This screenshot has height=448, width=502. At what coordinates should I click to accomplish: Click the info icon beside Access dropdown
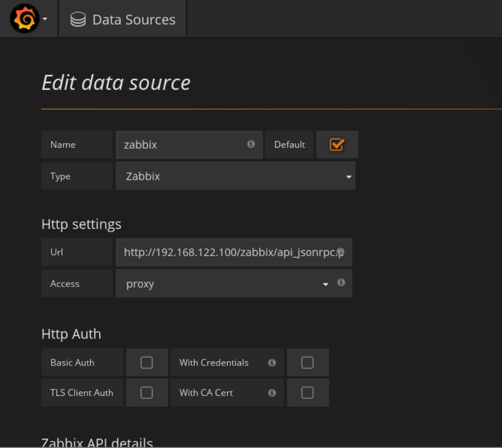(341, 283)
